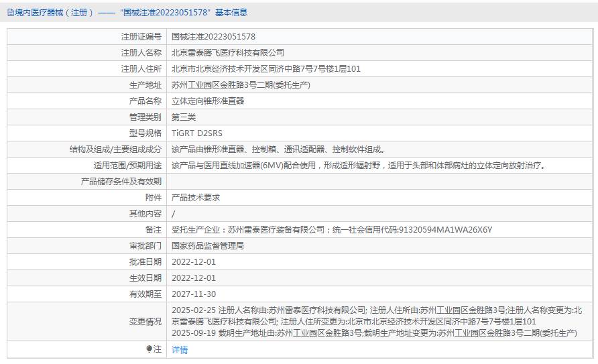Click approval department 国家药品监督管理局
Screen dimensions: 598x364
pos(208,246)
